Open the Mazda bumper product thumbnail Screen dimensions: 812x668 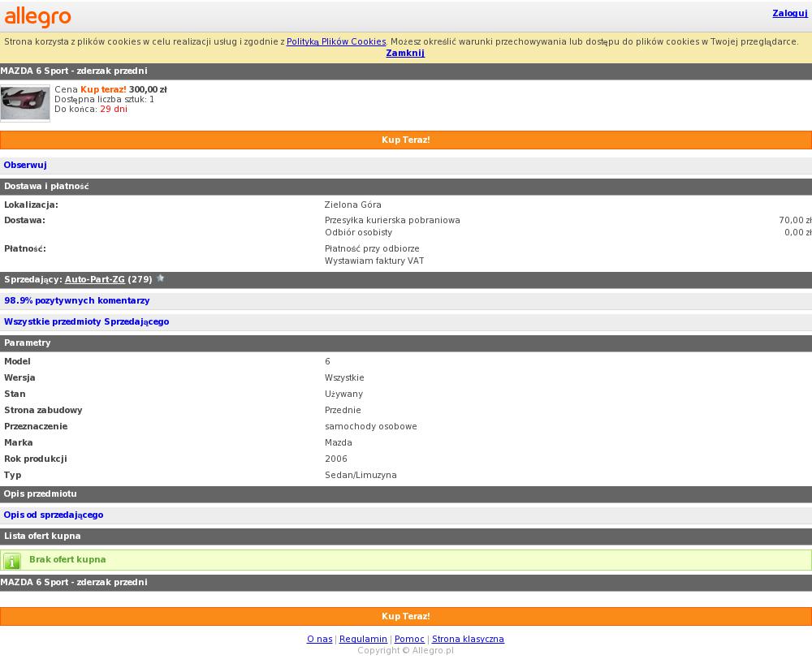[25, 103]
